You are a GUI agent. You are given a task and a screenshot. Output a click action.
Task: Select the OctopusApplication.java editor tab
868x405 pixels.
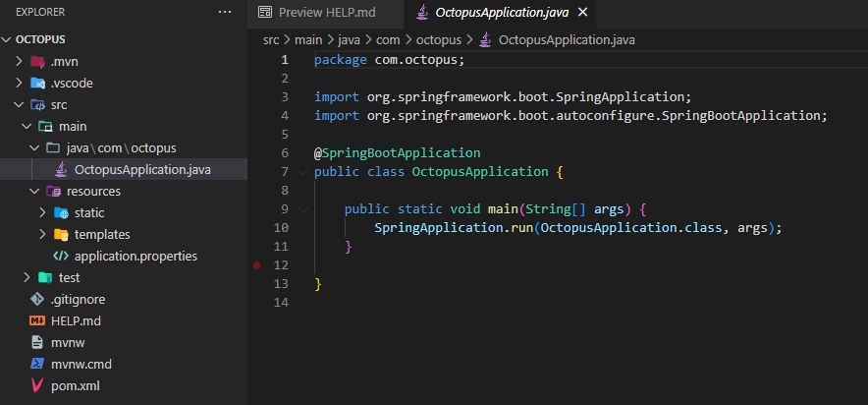[502, 12]
